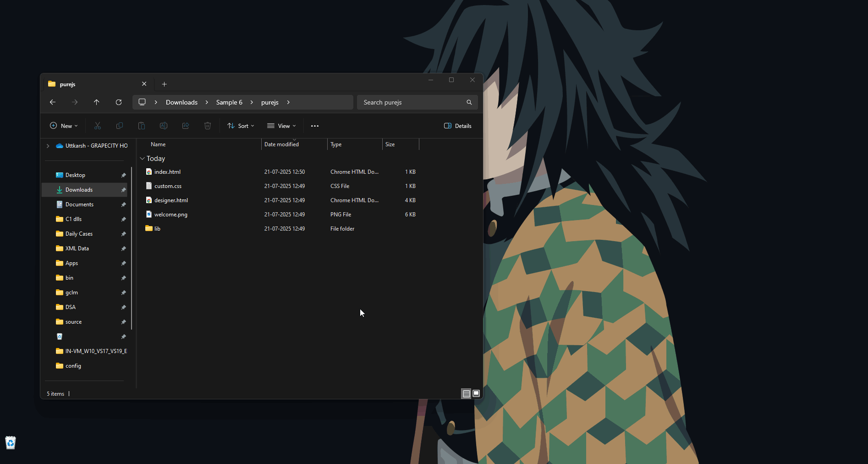The width and height of the screenshot is (868, 464).
Task: Open the unnamed pinned recycle item
Action: 60,337
